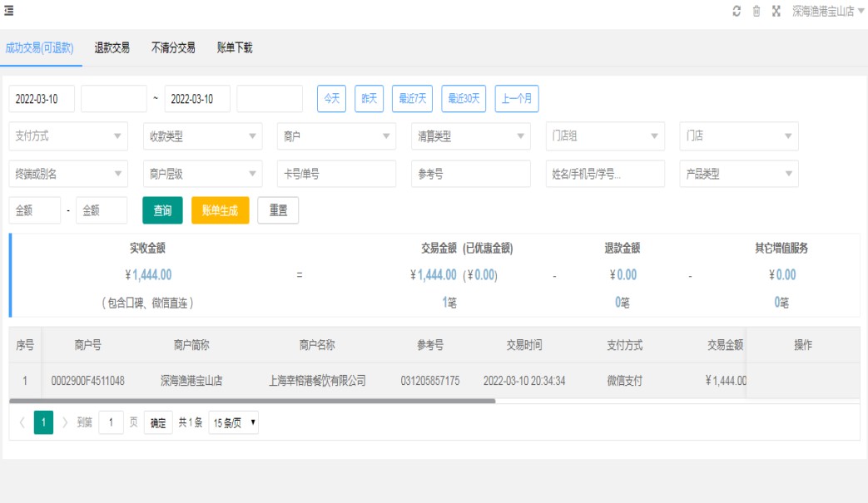The image size is (868, 503).
Task: Go to the next page arrow
Action: [65, 422]
